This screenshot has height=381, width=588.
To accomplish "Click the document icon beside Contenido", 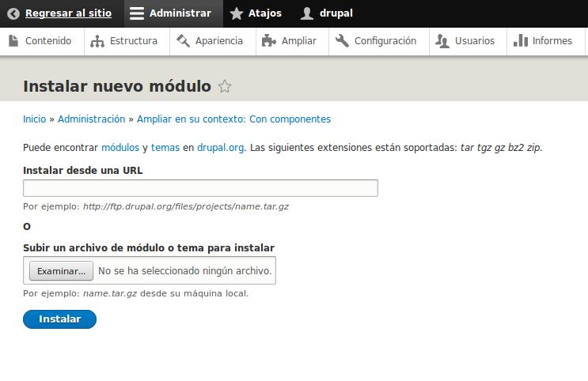I will coord(13,41).
